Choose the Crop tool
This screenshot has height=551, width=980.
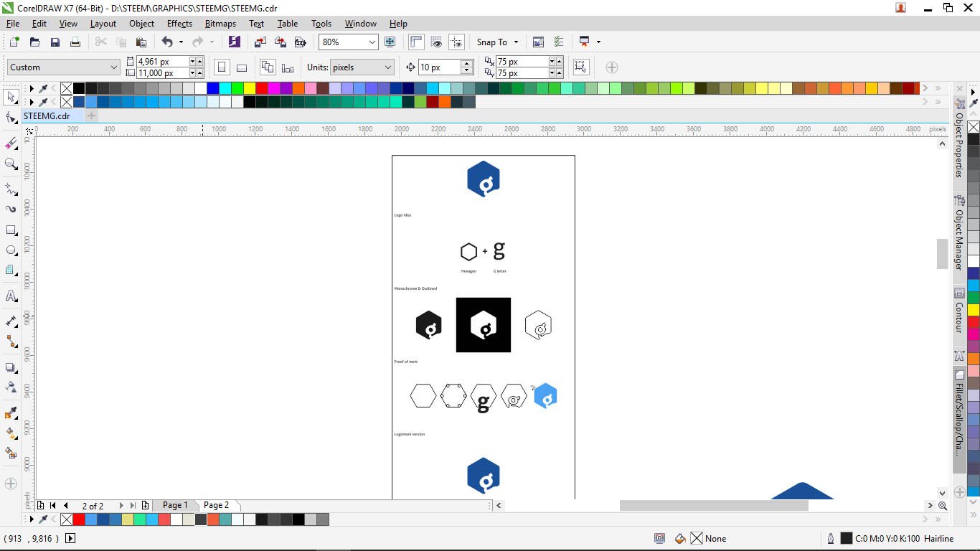[x=11, y=143]
